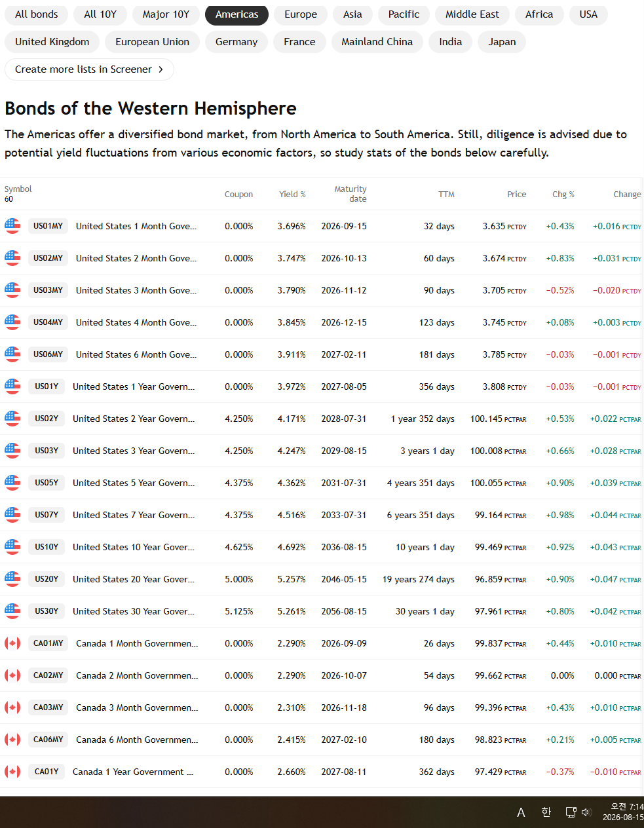644x828 pixels.
Task: Open the European Union bonds tab
Action: click(153, 42)
